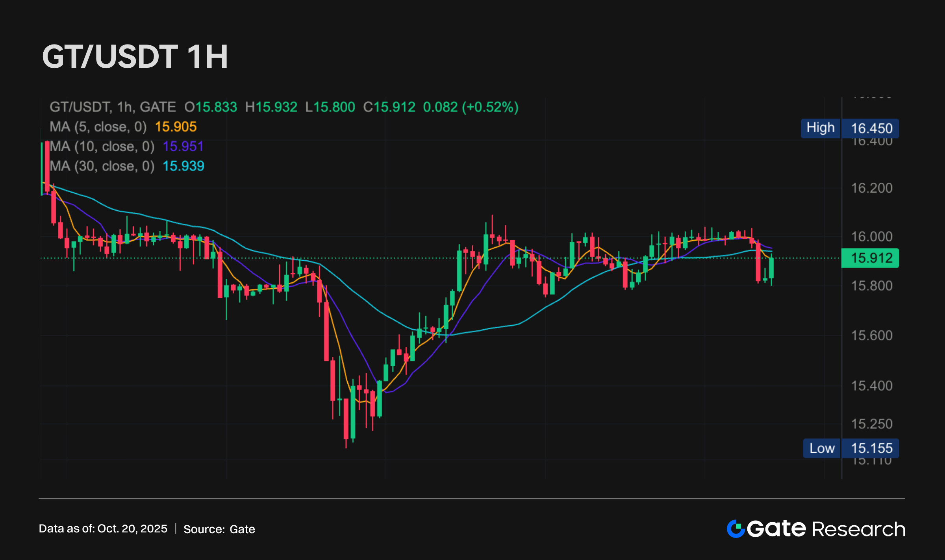Click the orange MA5 value 15.905

pyautogui.click(x=176, y=127)
